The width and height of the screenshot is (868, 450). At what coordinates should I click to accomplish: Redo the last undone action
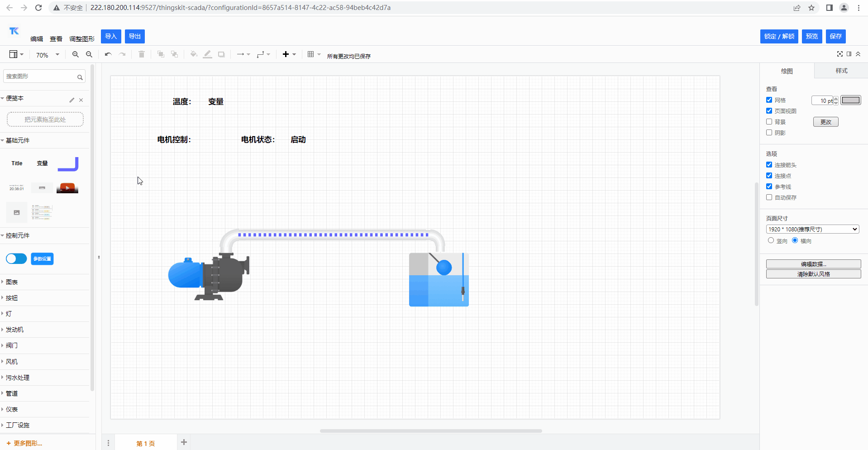click(122, 54)
